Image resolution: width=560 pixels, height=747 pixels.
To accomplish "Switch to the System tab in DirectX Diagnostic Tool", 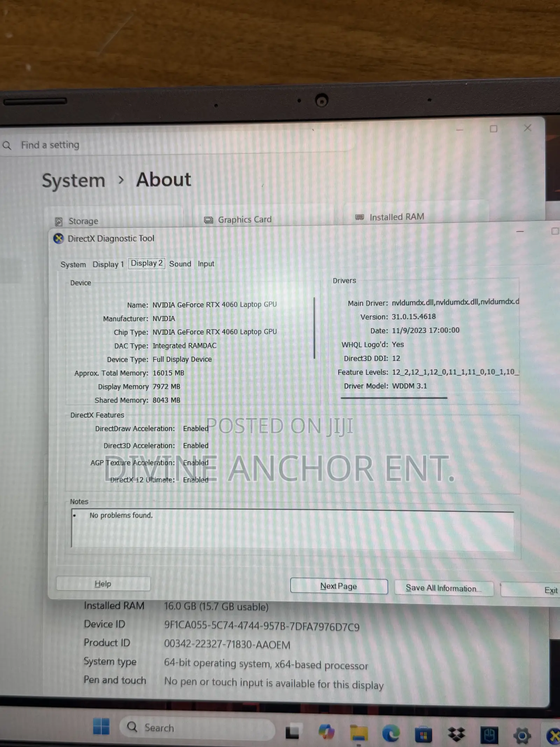I will click(x=73, y=265).
